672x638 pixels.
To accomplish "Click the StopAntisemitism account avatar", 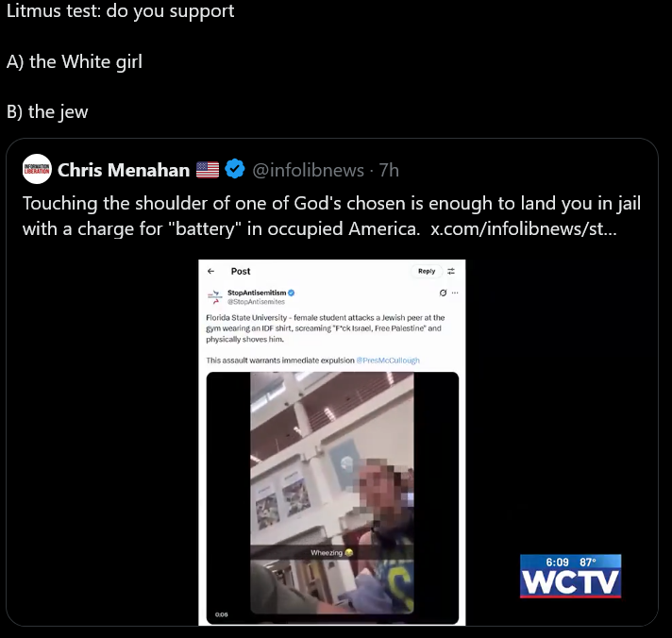I will 215,296.
